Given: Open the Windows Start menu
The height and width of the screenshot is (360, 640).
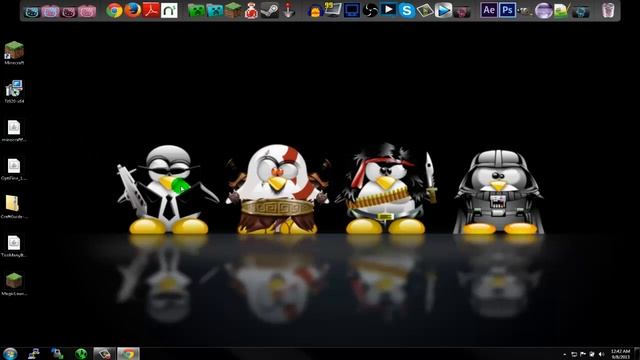Looking at the screenshot, I should pyautogui.click(x=10, y=353).
